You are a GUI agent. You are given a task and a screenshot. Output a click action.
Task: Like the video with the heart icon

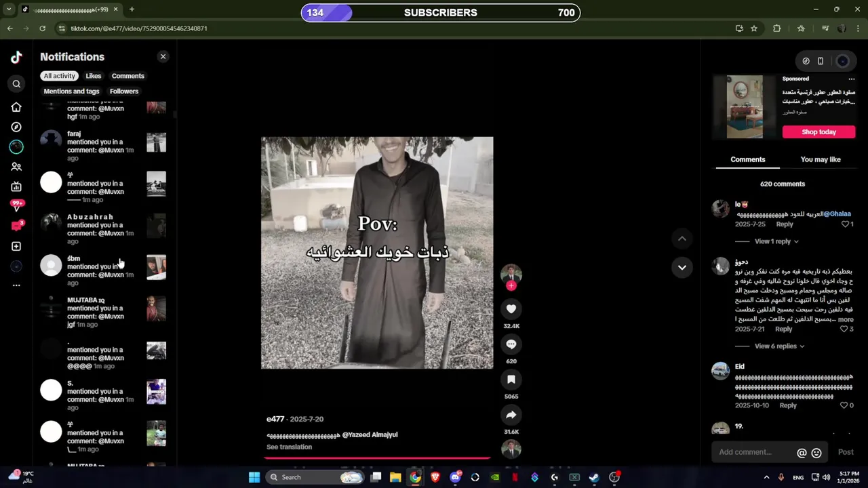tap(511, 309)
